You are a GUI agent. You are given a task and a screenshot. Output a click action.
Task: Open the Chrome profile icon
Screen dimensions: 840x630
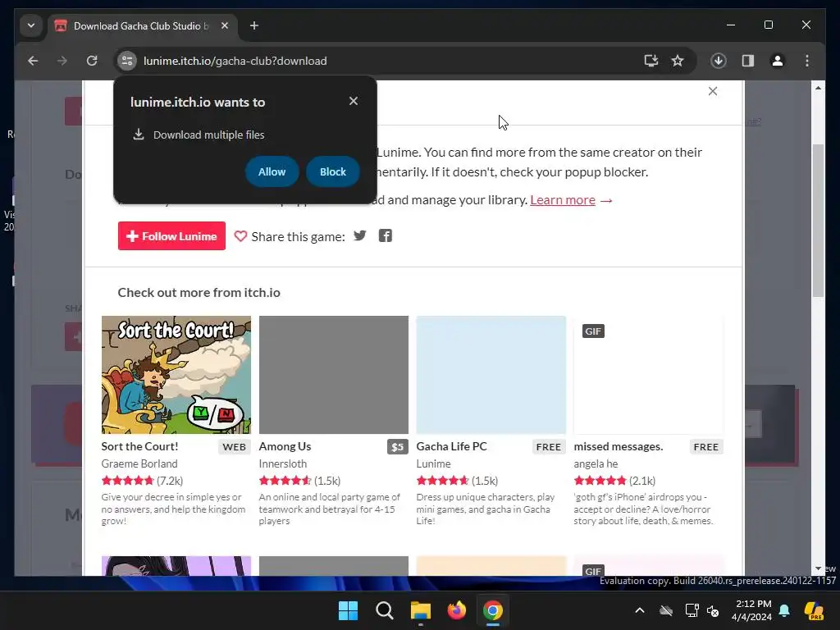coord(778,61)
